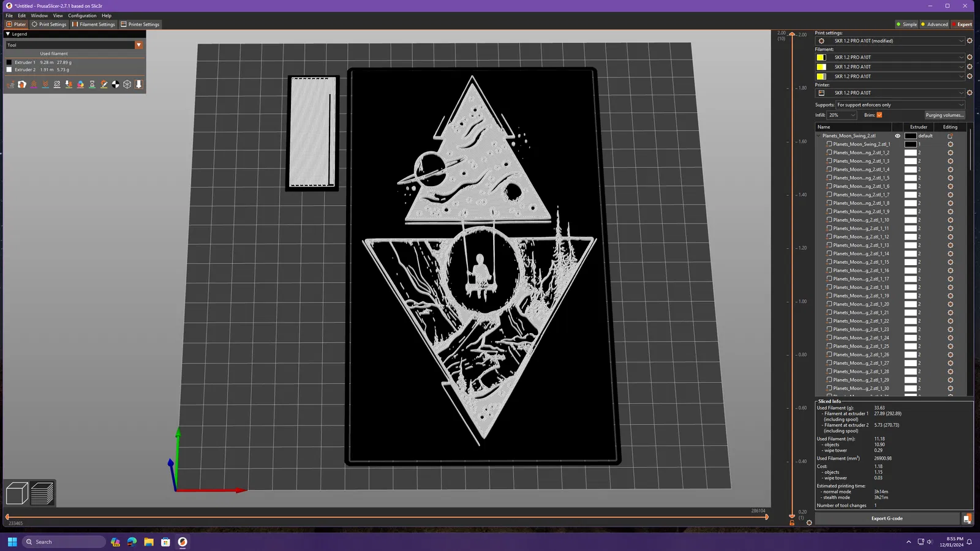
Task: Open the Plater tab
Action: coord(17,24)
